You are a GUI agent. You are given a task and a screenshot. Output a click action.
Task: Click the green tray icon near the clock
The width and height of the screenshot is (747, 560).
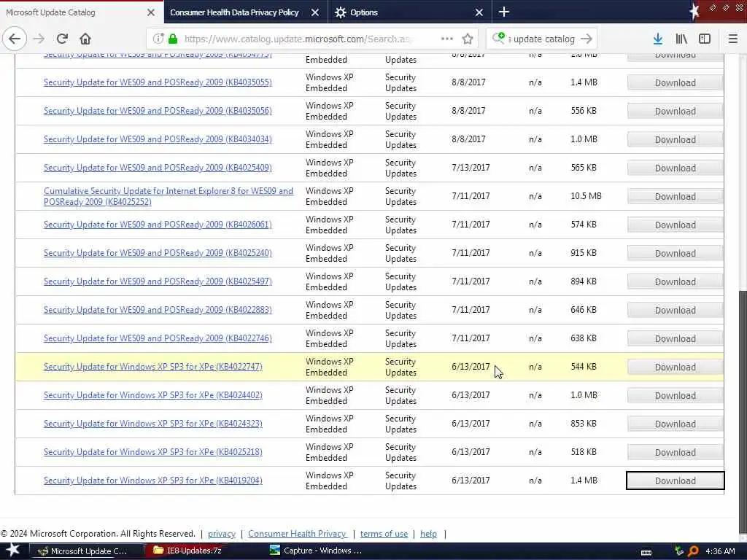[679, 551]
